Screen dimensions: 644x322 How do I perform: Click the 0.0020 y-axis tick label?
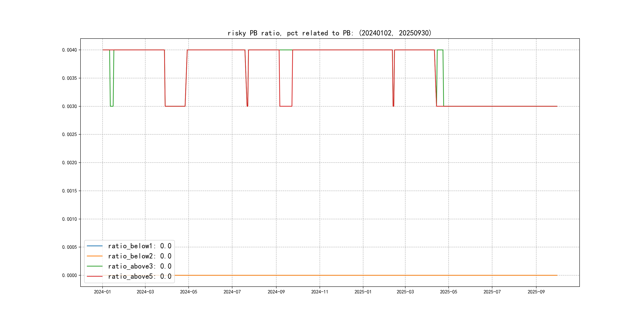click(x=70, y=163)
